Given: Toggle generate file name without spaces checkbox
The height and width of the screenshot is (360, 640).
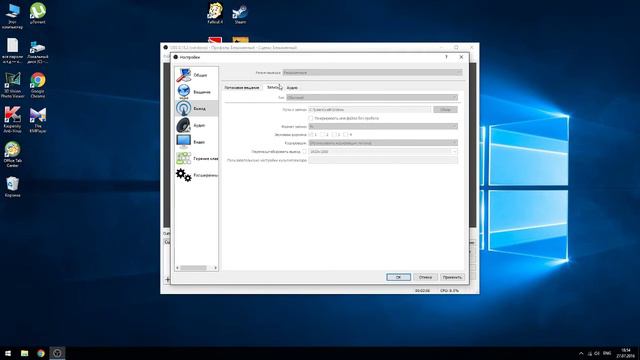Looking at the screenshot, I should 311,118.
